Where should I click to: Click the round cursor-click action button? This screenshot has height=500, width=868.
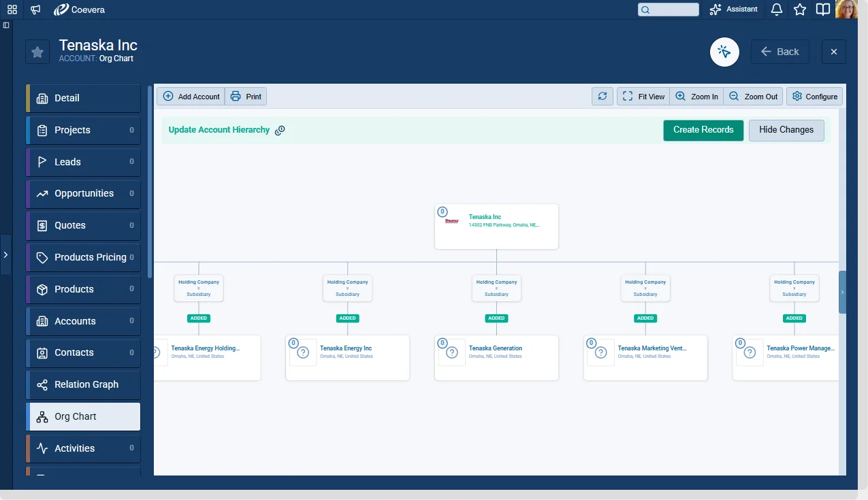coord(724,52)
